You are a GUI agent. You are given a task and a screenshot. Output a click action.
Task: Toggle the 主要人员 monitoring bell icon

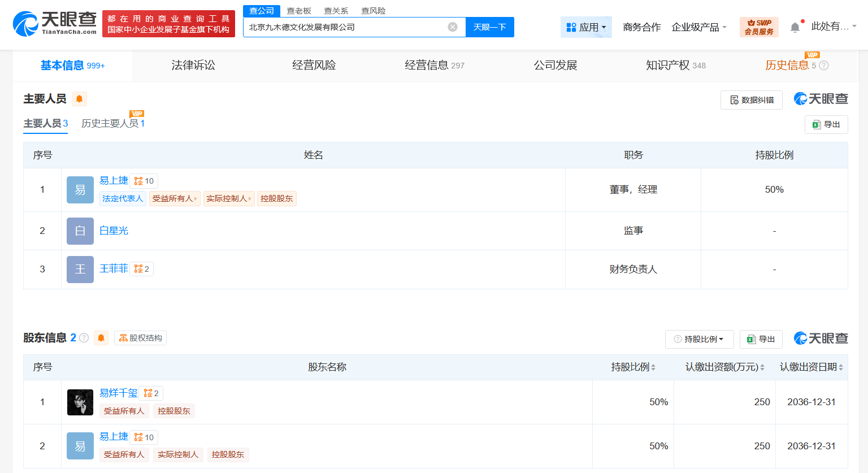click(x=80, y=99)
